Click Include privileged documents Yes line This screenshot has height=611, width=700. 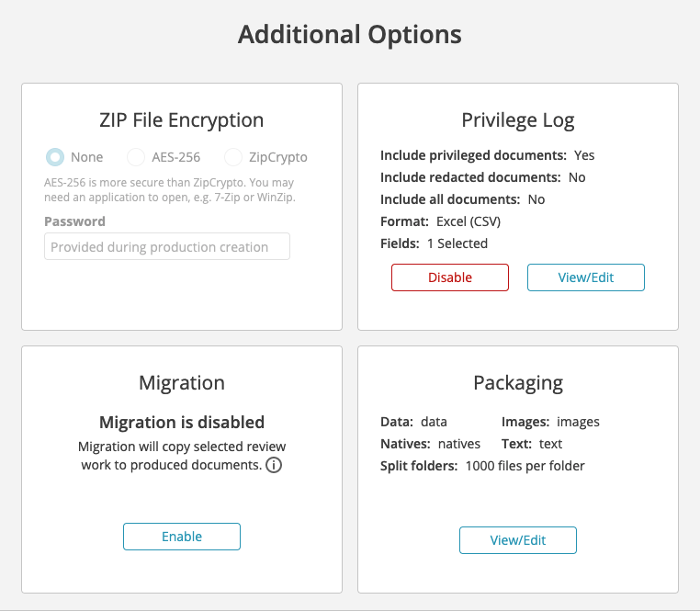tap(488, 155)
